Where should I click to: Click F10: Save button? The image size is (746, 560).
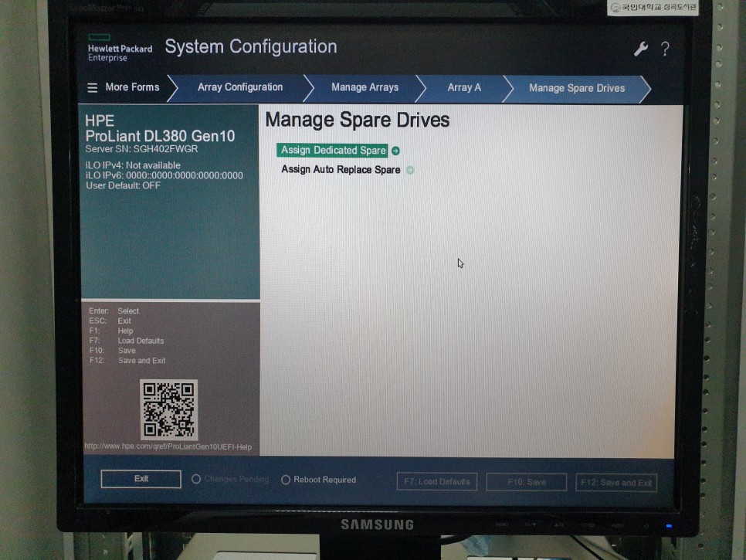(526, 482)
